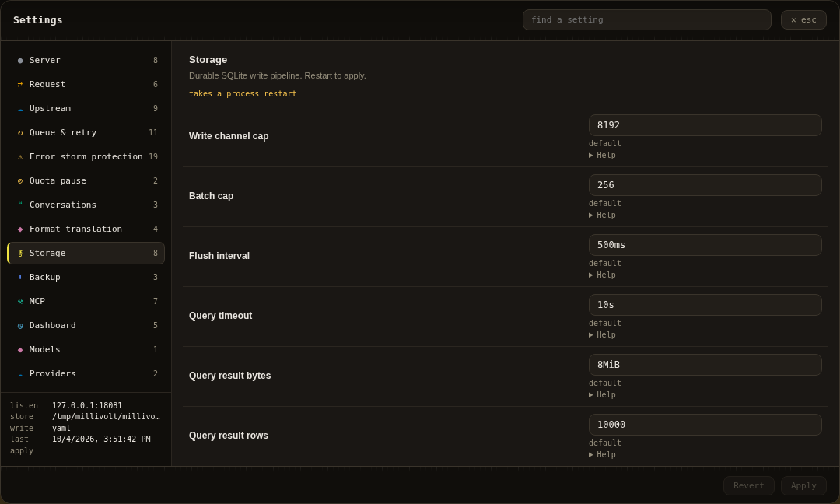The width and height of the screenshot is (840, 504).
Task: Click the write format yaml value
Action: [x=61, y=429]
